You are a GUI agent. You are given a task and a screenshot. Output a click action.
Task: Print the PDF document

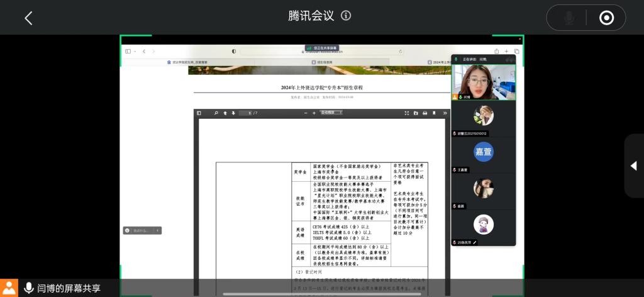(425, 113)
